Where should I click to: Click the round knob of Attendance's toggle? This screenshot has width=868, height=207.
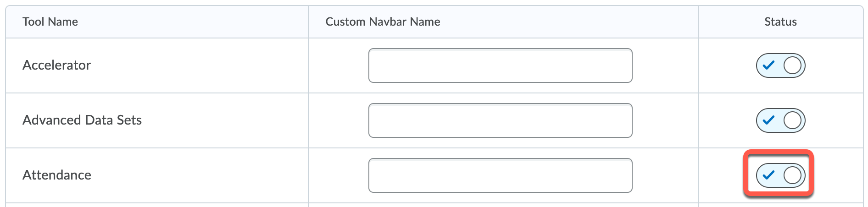coord(792,175)
